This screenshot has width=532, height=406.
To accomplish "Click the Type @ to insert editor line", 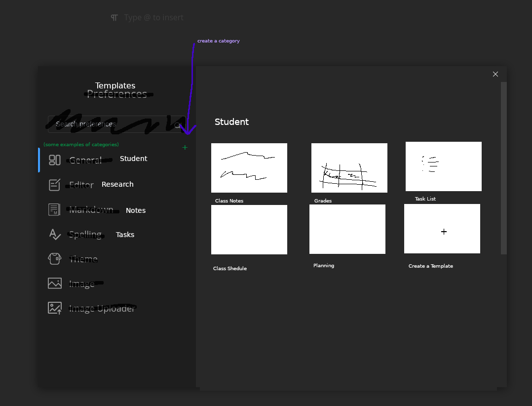I will [x=153, y=18].
